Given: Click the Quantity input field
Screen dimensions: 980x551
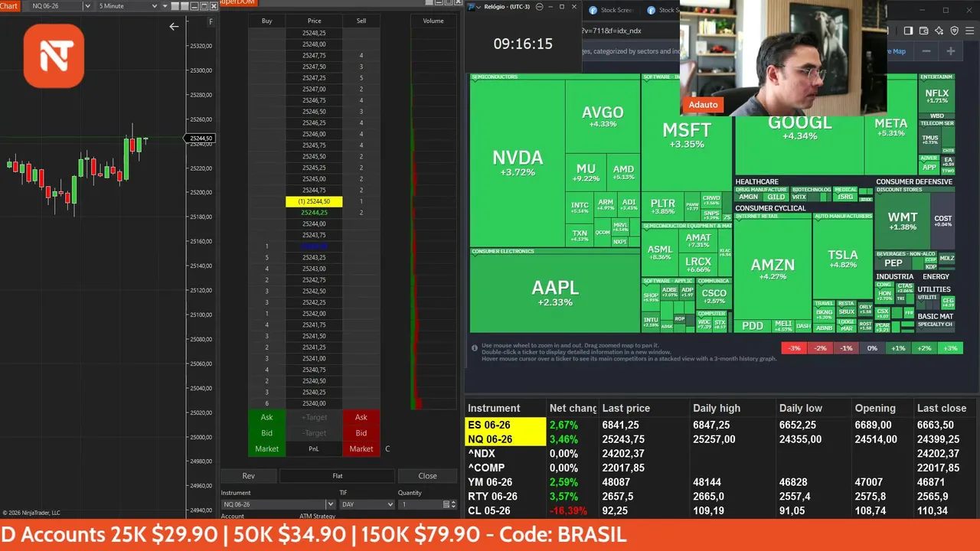Looking at the screenshot, I should (x=420, y=504).
